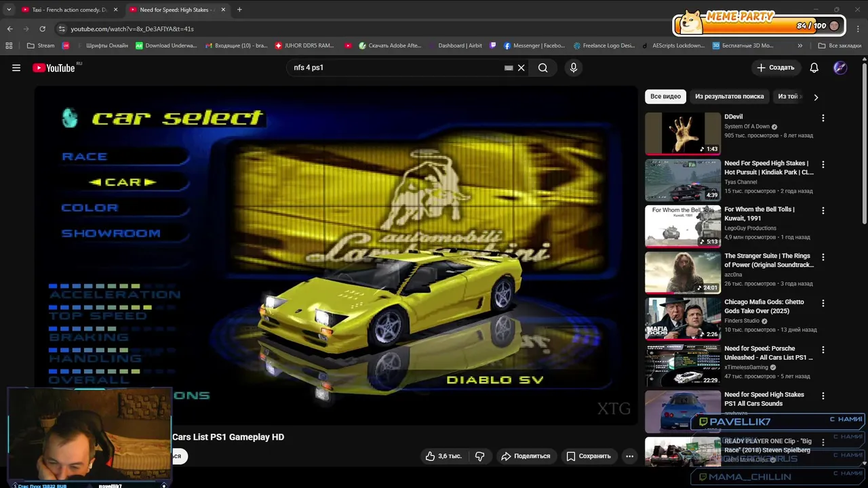Open the on-screen keyboard icon in search box
This screenshot has height=488, width=868.
tap(509, 68)
